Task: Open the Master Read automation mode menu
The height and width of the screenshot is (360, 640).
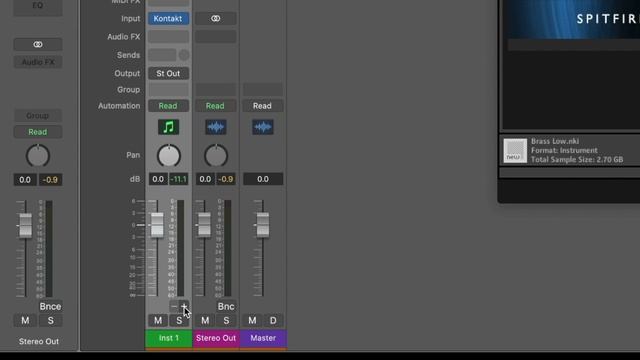Action: [262, 106]
